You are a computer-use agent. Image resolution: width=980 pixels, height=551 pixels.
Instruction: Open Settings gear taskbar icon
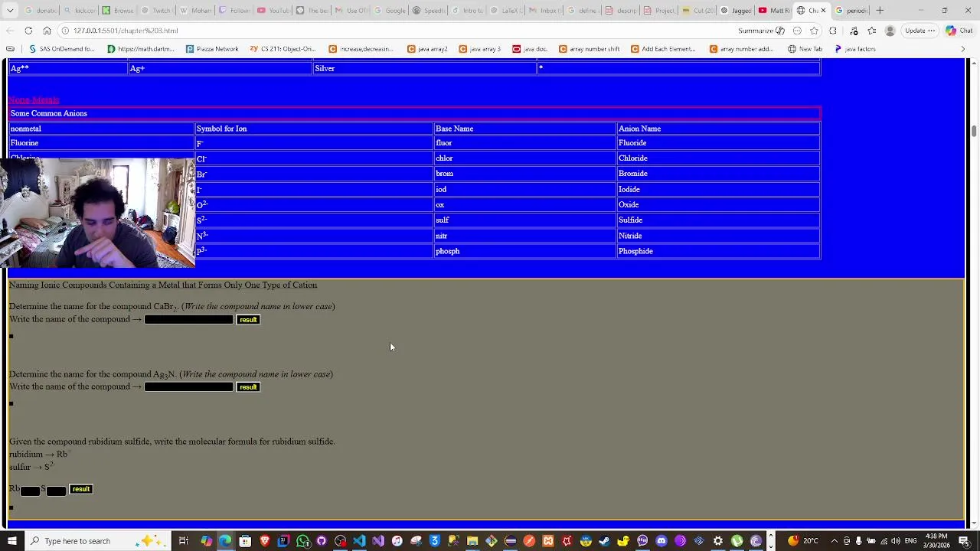click(717, 541)
